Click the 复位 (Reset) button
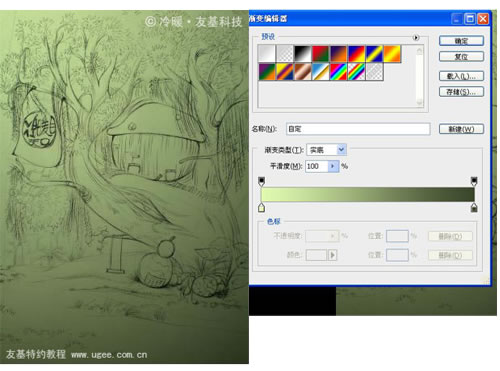This screenshot has width=500, height=371. 461,57
